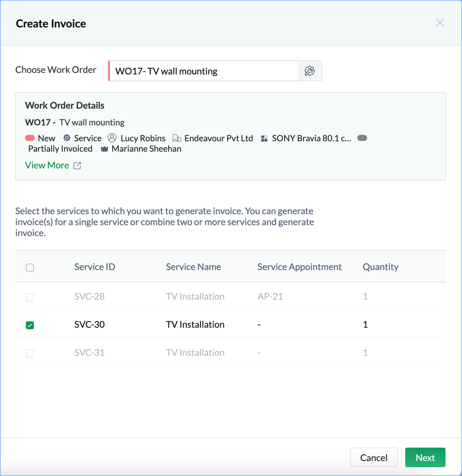
Task: Click the red New status indicator
Action: [30, 138]
